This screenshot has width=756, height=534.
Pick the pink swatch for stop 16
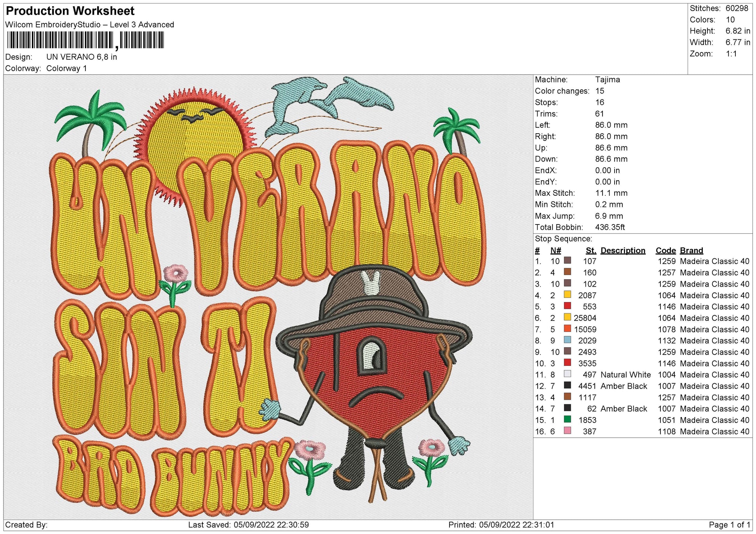567,431
